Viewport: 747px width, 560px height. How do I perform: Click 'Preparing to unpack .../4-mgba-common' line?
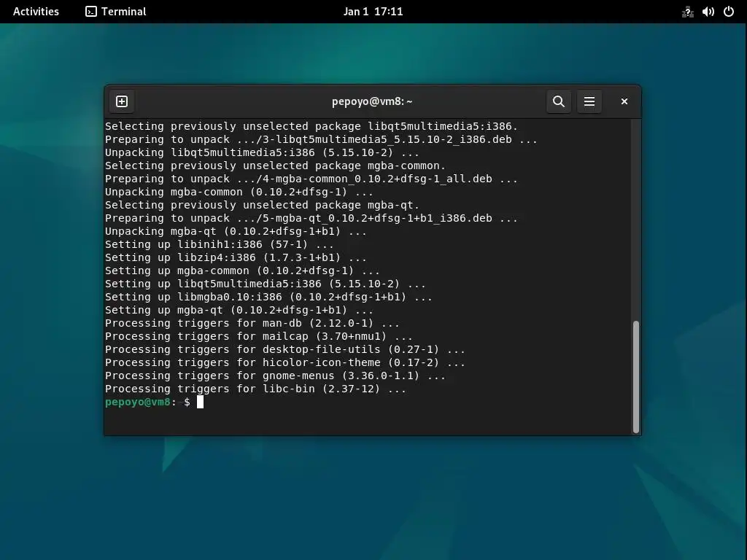point(311,179)
